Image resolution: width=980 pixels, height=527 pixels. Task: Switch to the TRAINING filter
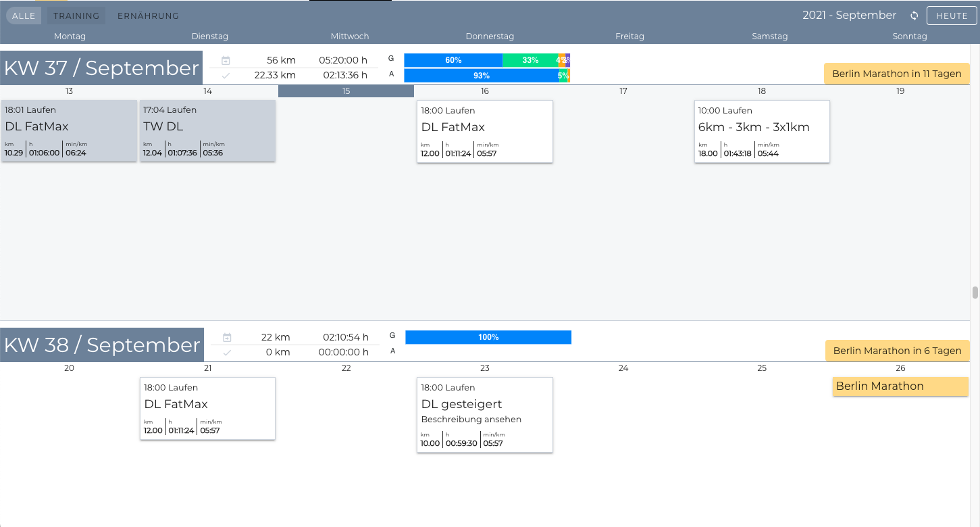pos(76,16)
